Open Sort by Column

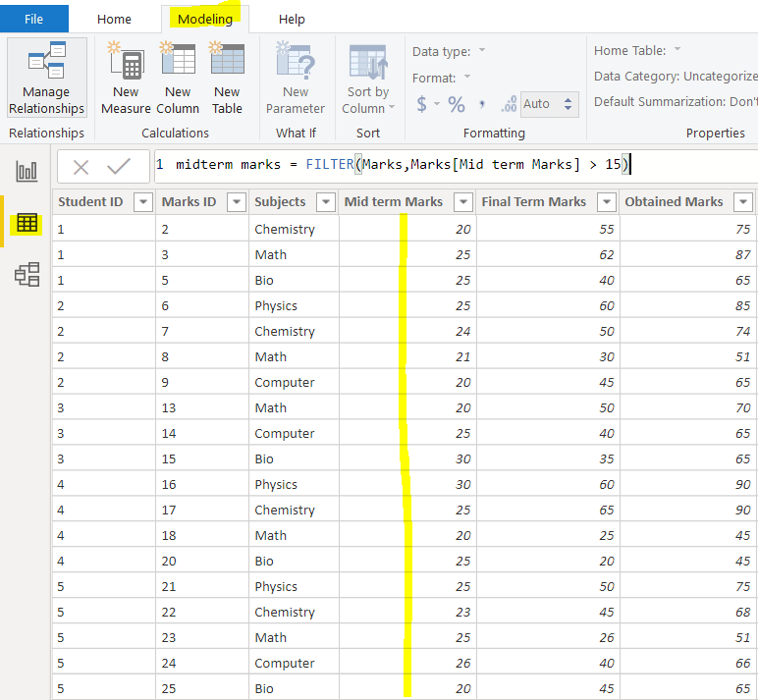tap(368, 78)
